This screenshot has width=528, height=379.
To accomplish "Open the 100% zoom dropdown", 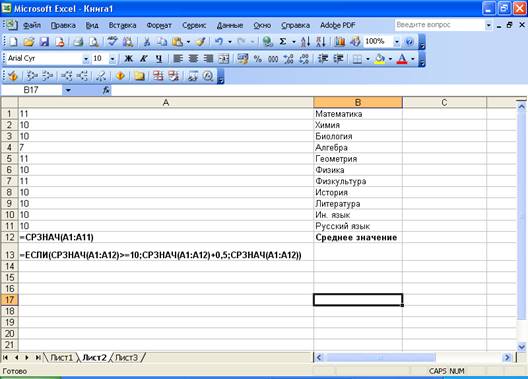I will (x=397, y=42).
